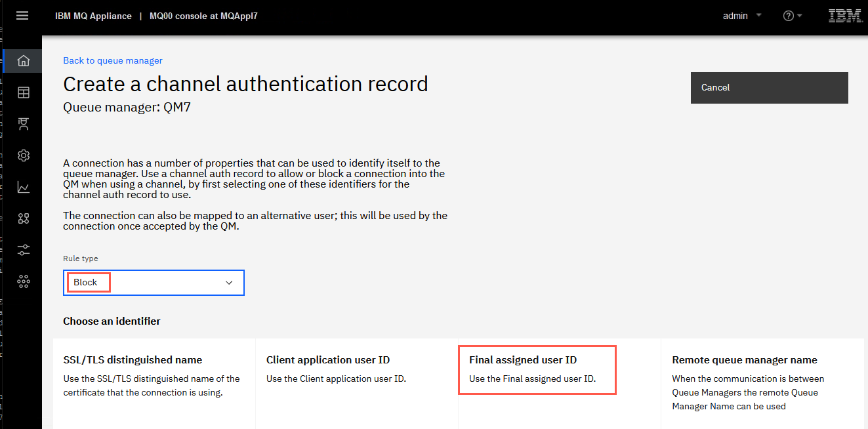Cancel creating the channel authentication record

[770, 88]
